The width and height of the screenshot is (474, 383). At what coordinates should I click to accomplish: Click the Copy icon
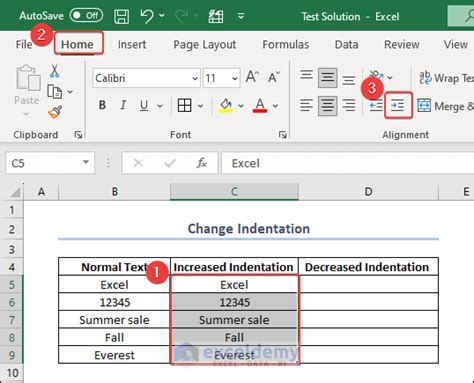(55, 92)
